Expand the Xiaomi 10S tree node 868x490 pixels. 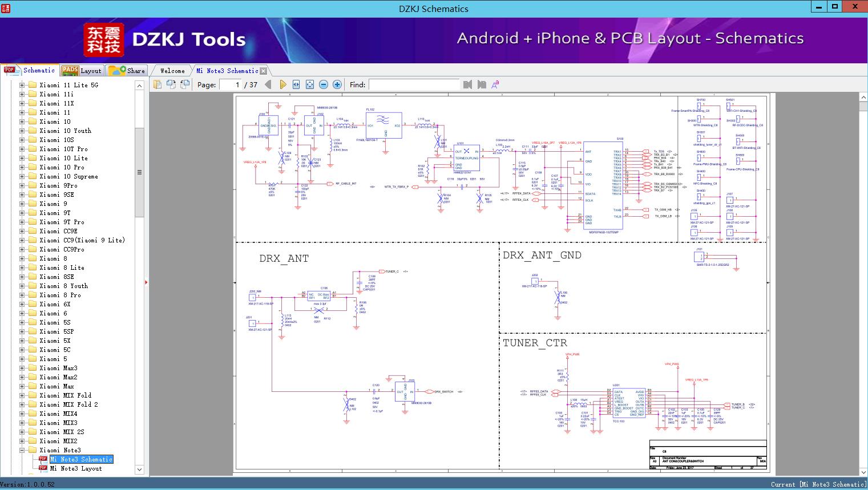(22, 140)
